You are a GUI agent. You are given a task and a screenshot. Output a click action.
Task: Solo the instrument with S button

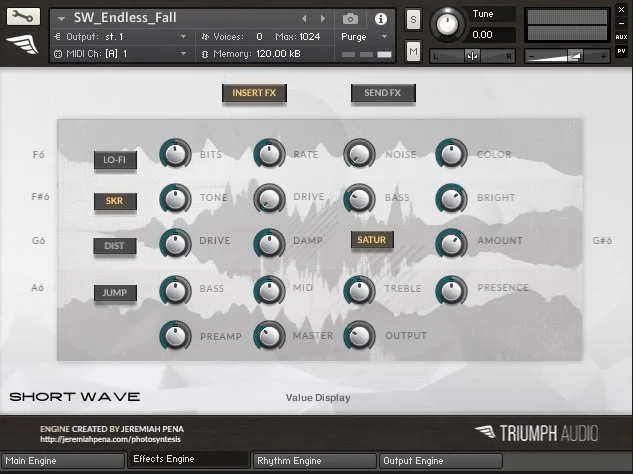click(413, 19)
